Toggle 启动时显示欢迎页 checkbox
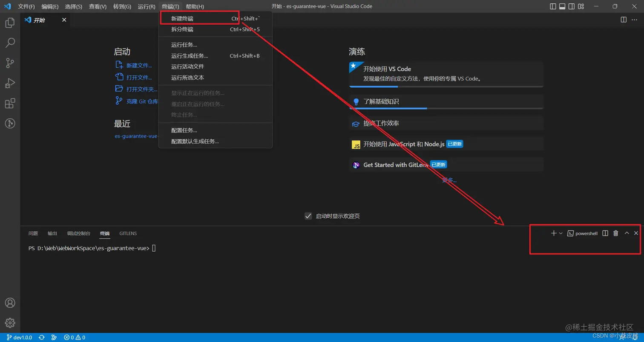644x342 pixels. click(308, 216)
